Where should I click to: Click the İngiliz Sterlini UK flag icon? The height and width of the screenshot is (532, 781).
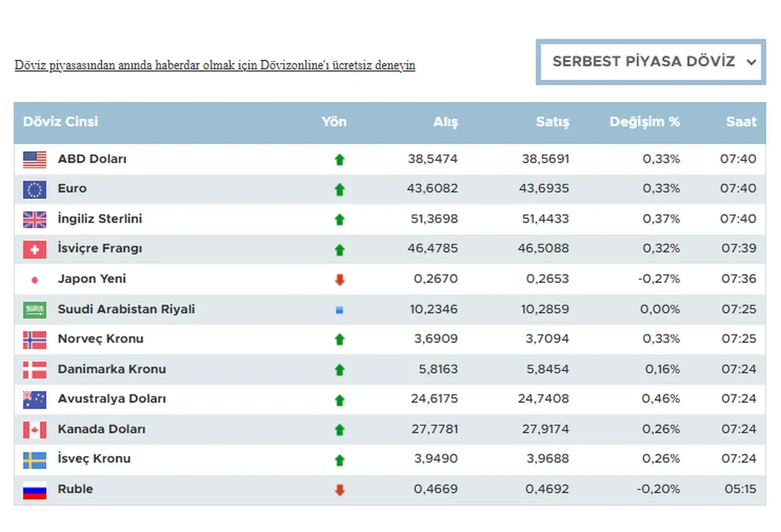[35, 220]
